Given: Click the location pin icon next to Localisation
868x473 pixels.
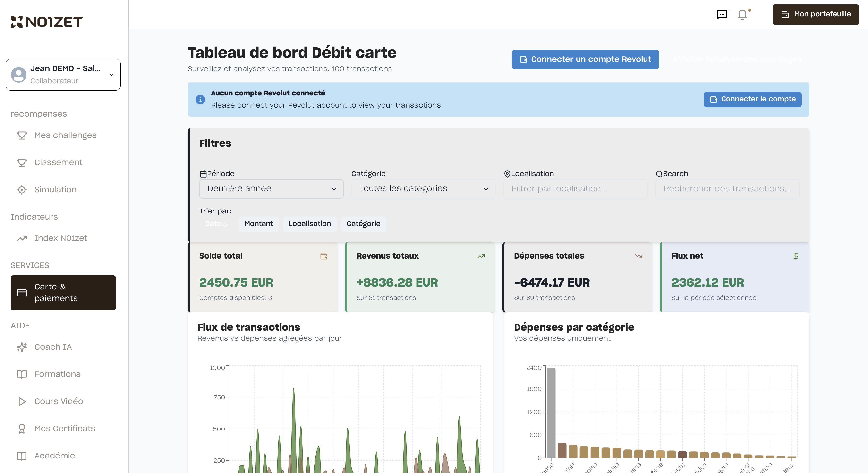Looking at the screenshot, I should coord(507,174).
